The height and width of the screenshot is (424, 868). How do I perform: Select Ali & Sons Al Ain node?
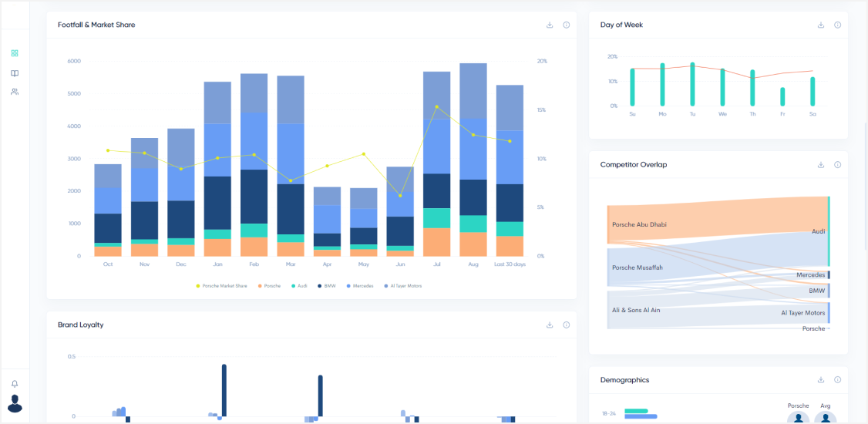608,310
